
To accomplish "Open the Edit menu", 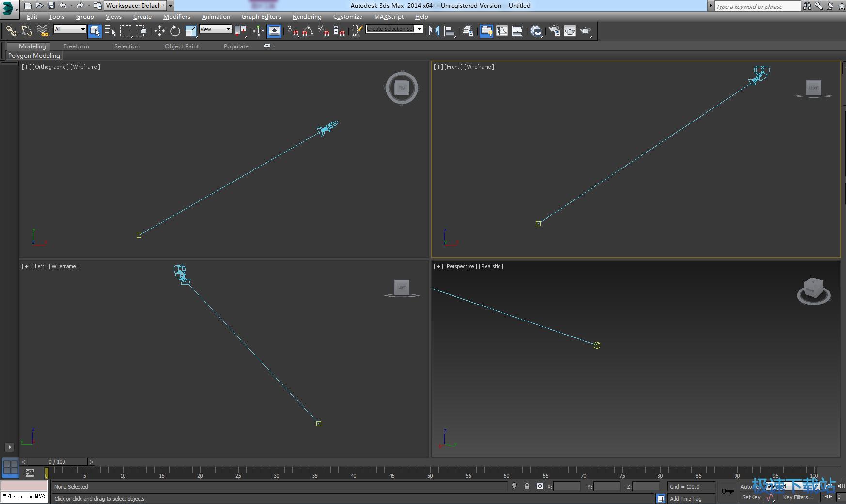I will 32,16.
